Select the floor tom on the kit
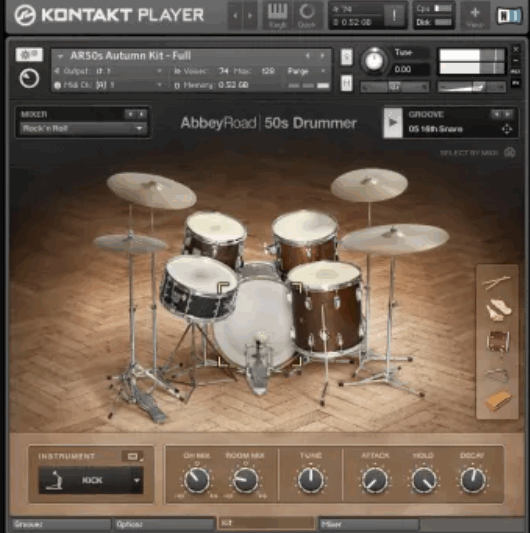This screenshot has height=533, width=530. coord(325,308)
